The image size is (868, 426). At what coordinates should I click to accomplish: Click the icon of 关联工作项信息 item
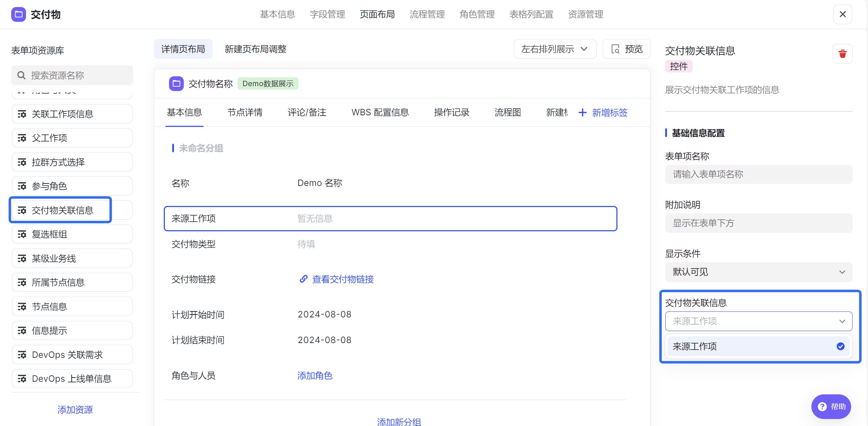pyautogui.click(x=22, y=114)
